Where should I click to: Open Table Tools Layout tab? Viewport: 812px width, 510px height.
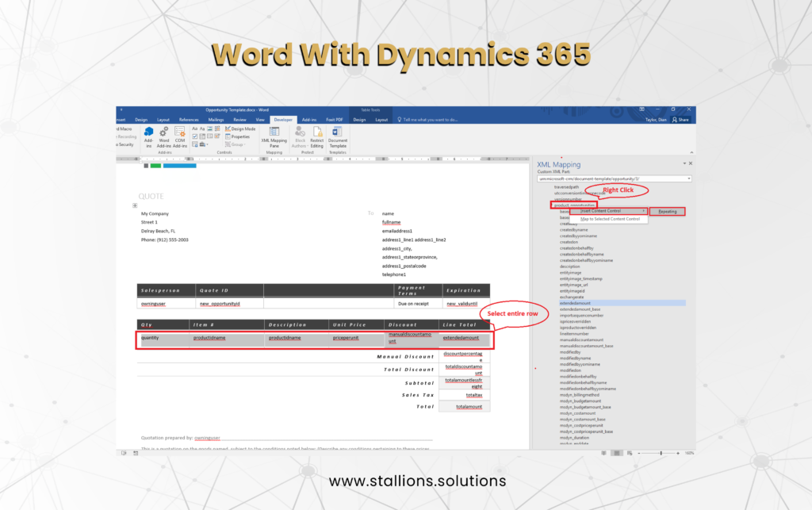tap(381, 120)
